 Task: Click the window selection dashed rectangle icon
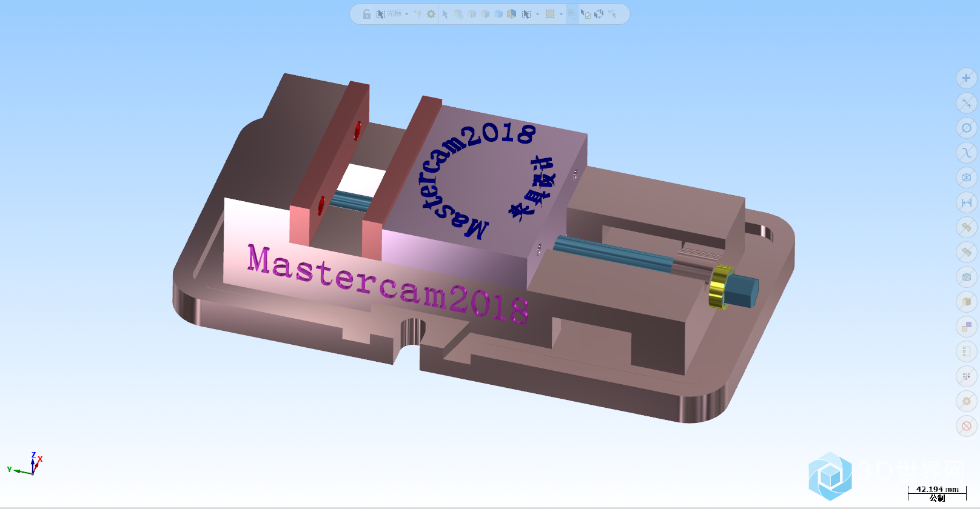point(550,14)
